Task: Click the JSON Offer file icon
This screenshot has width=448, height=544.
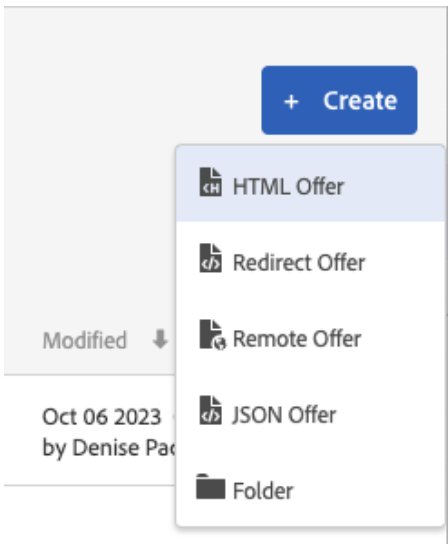Action: pyautogui.click(x=210, y=410)
